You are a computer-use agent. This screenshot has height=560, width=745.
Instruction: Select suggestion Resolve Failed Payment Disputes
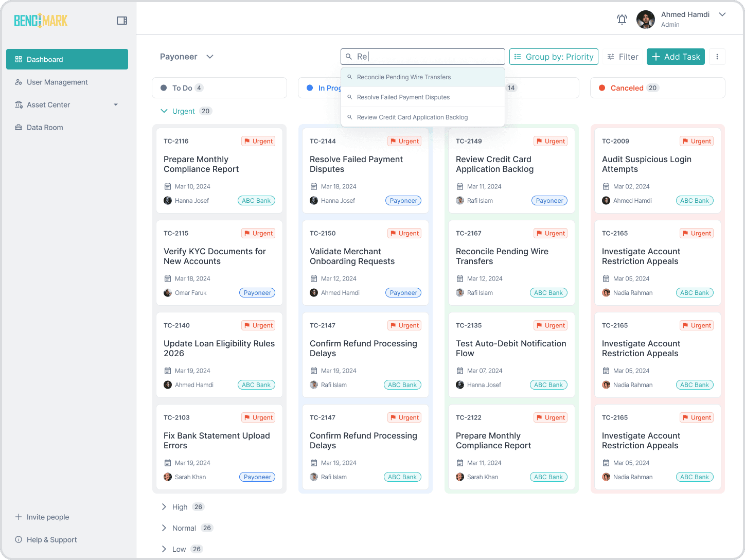click(x=423, y=97)
